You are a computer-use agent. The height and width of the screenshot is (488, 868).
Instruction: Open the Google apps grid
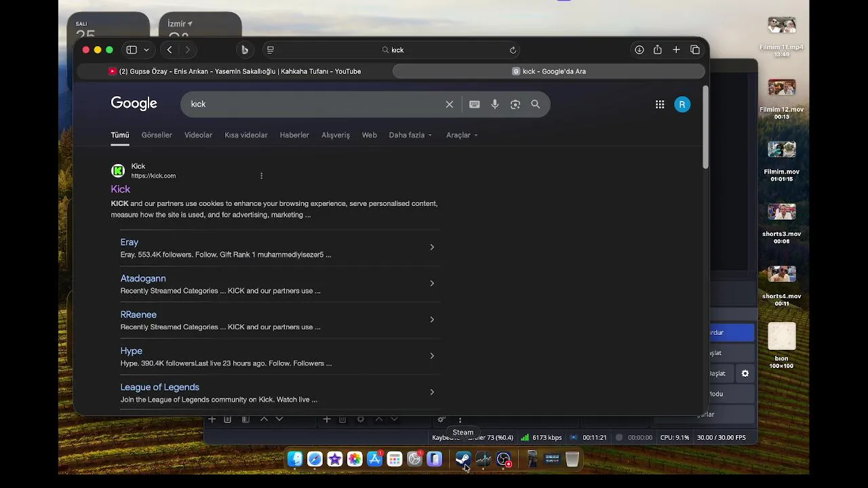(660, 104)
